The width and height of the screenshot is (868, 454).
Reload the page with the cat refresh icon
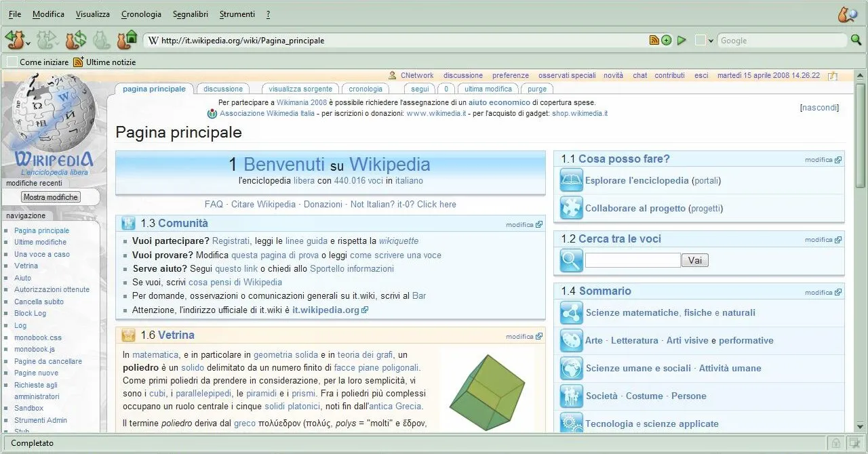click(x=75, y=40)
